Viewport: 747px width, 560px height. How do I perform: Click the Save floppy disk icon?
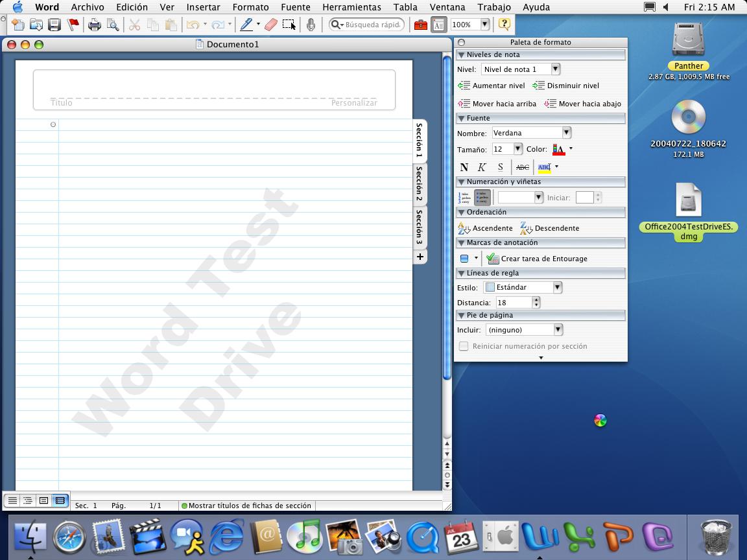click(x=54, y=24)
